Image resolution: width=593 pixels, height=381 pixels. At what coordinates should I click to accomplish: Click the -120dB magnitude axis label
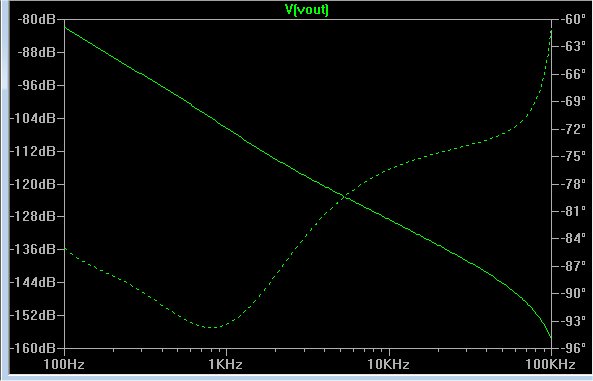tap(33, 184)
